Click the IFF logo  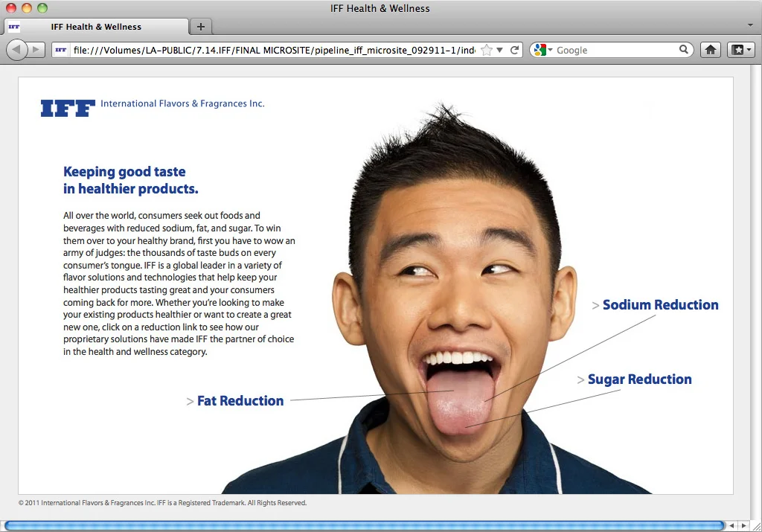68,108
